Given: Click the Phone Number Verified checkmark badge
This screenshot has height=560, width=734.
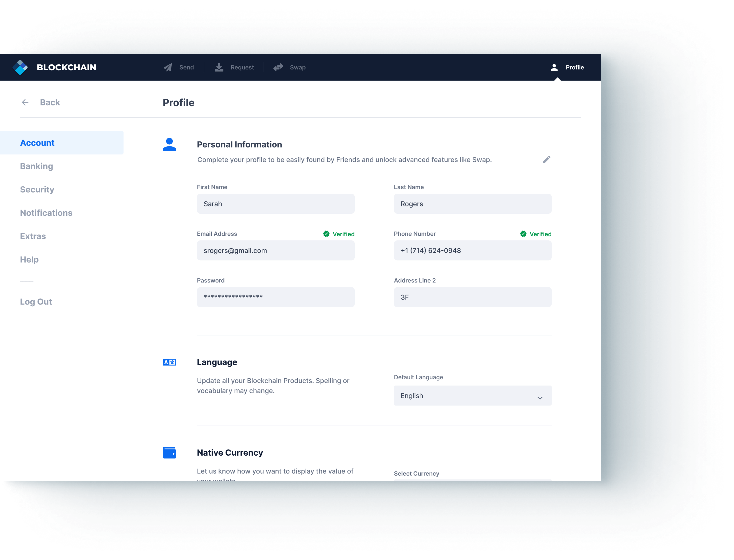Looking at the screenshot, I should click(523, 234).
